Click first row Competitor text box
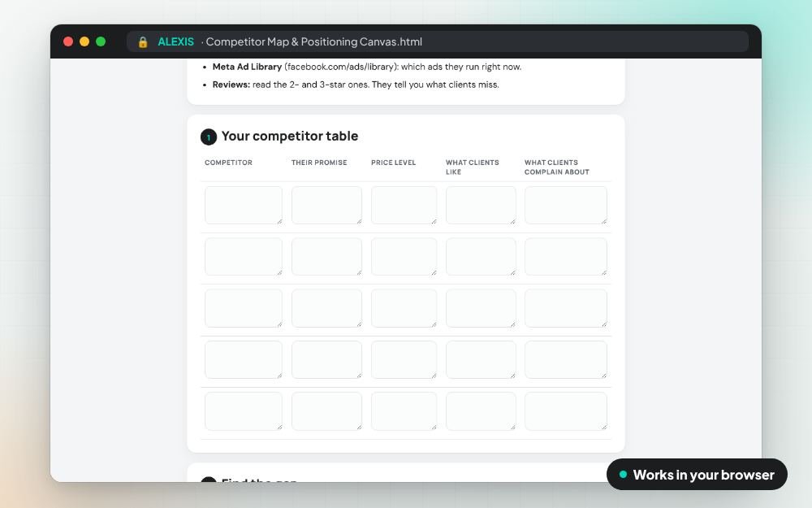The image size is (812, 508). tap(244, 206)
